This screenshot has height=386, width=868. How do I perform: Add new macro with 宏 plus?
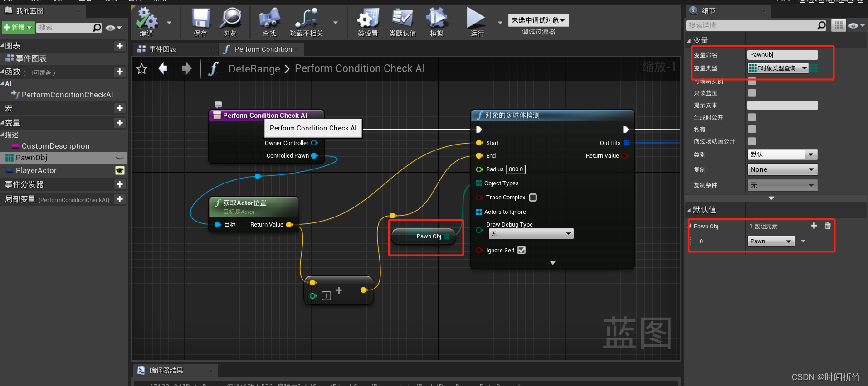tap(120, 108)
